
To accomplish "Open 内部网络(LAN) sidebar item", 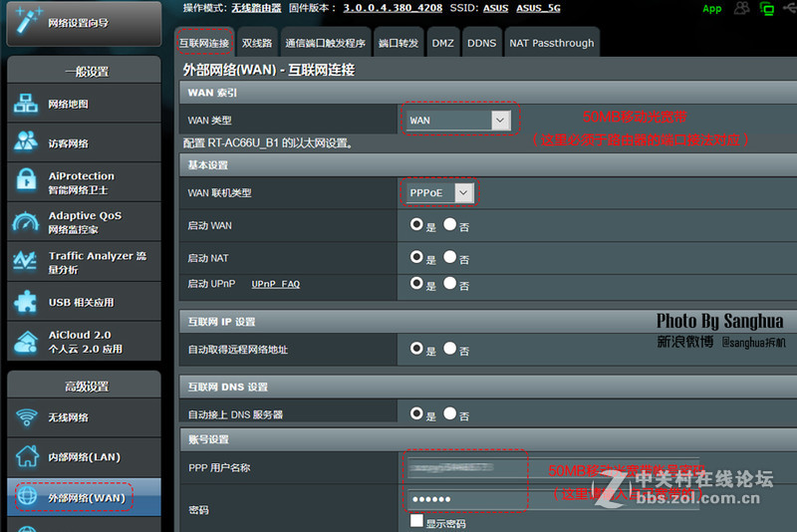I will pos(85,457).
